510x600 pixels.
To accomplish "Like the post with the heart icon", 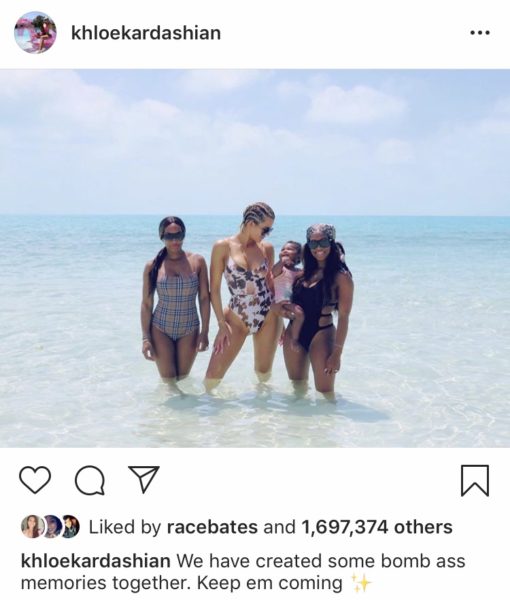I will click(x=35, y=480).
